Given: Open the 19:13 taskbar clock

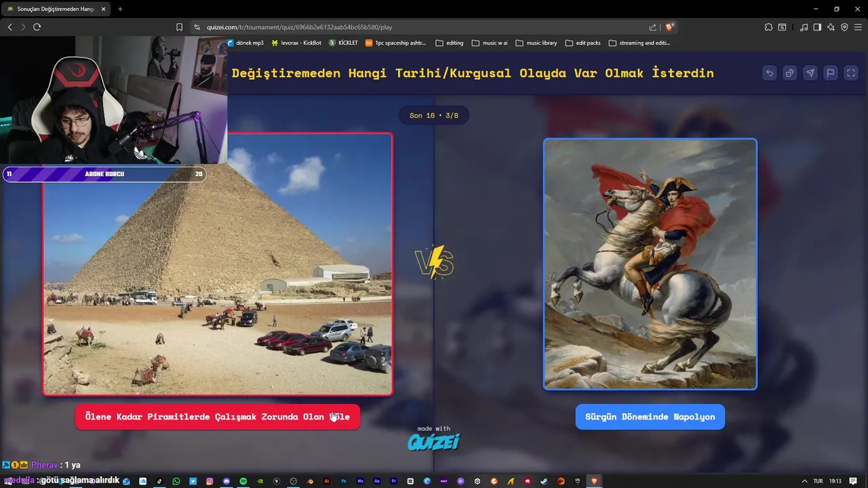Looking at the screenshot, I should [x=835, y=481].
